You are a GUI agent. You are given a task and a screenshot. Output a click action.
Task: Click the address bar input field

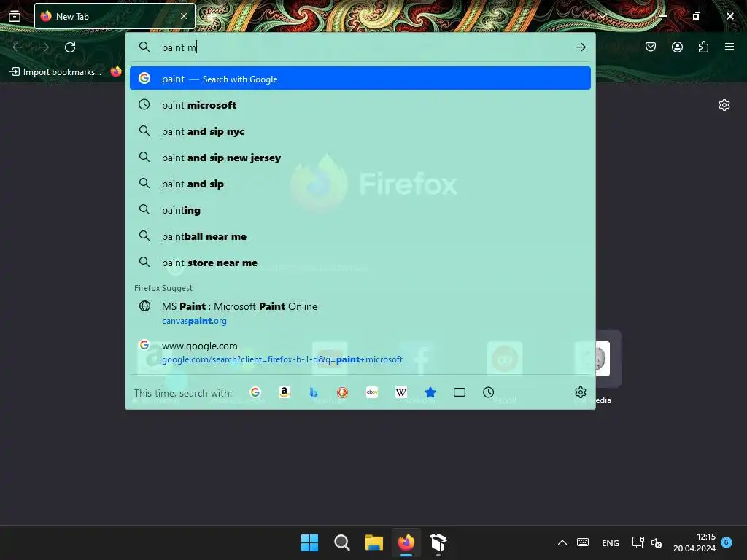point(362,47)
